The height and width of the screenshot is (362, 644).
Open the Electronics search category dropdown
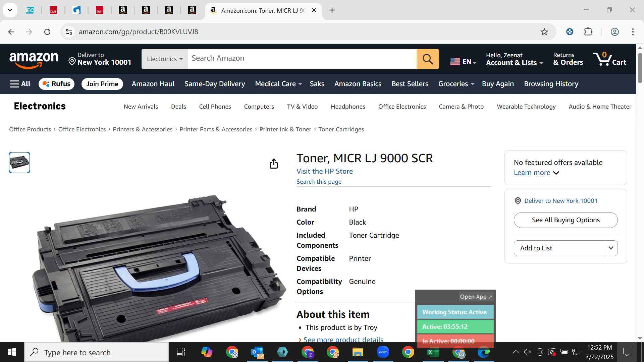coord(164,59)
